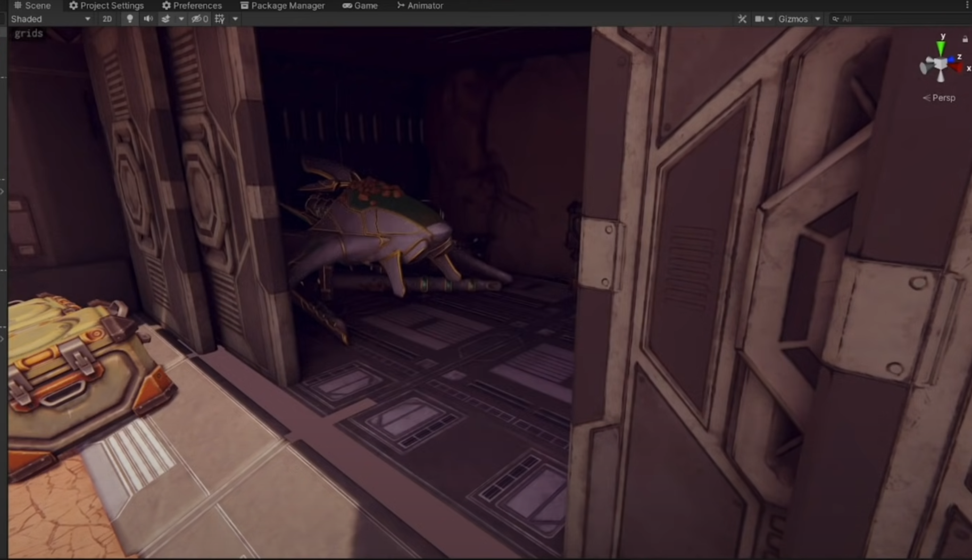Open the scene effects dropdown arrow

(x=181, y=19)
